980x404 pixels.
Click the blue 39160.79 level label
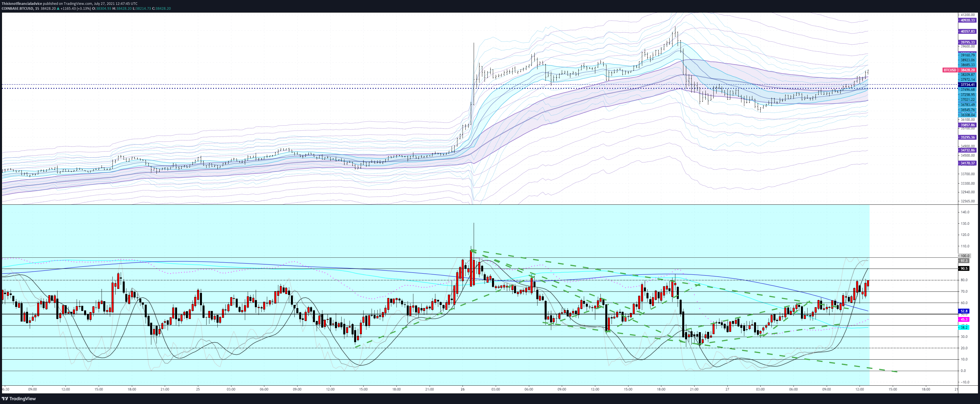coord(967,55)
